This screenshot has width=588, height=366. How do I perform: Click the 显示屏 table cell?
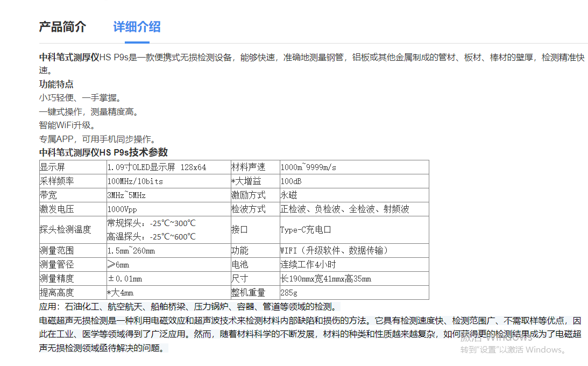click(x=73, y=167)
